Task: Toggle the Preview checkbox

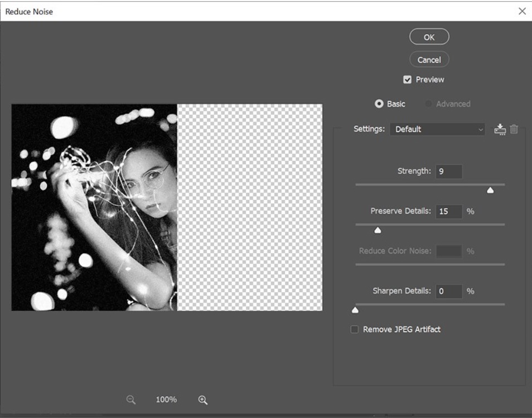Action: point(407,80)
